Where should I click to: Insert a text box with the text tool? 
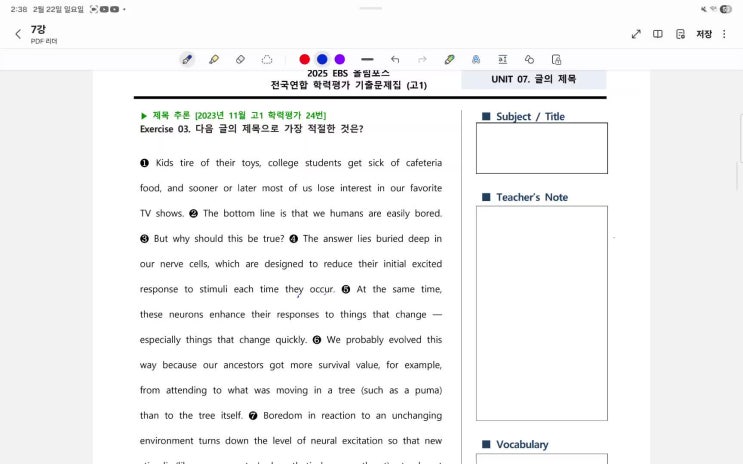[503, 60]
